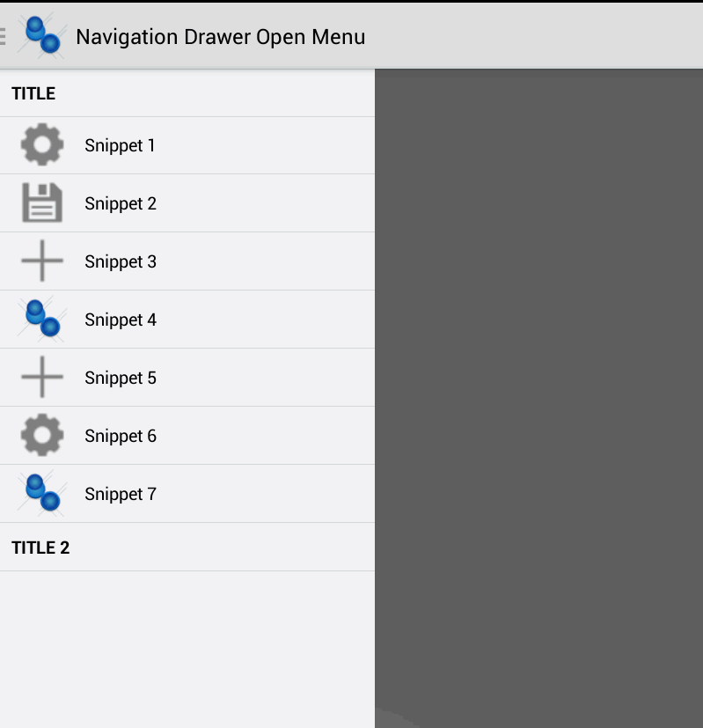Toggle the drawer hamburger indicator
The height and width of the screenshot is (728, 703).
[3, 36]
